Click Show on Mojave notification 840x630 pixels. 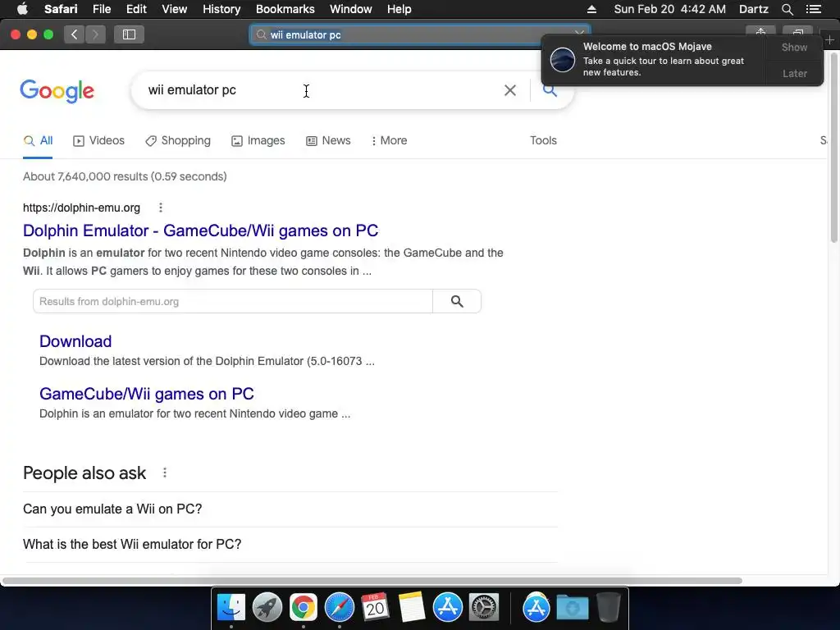(x=794, y=47)
